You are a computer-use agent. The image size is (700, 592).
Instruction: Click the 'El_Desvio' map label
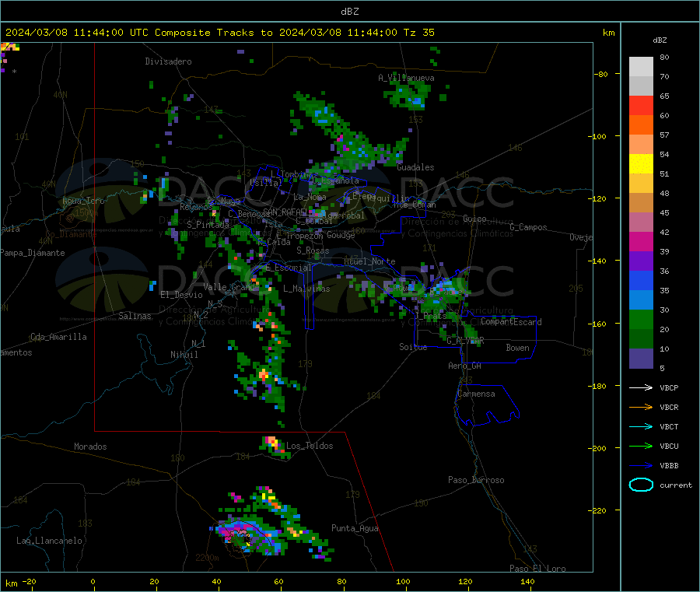point(181,295)
